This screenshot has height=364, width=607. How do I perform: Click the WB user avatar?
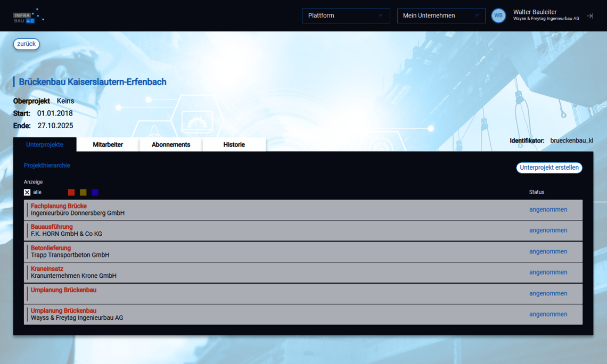(498, 16)
